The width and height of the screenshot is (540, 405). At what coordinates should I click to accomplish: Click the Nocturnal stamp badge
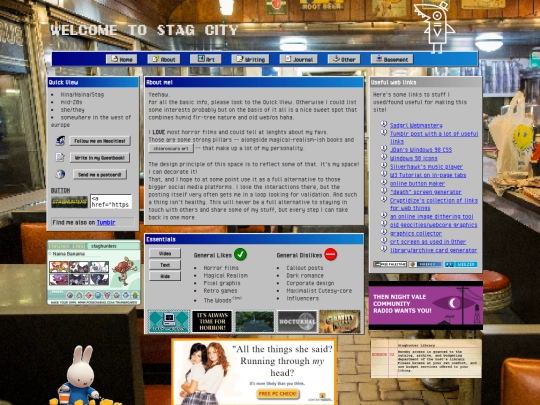pos(297,321)
